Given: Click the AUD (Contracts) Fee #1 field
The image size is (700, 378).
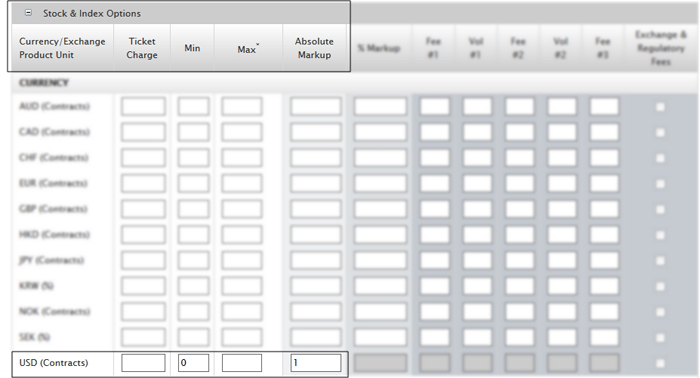Looking at the screenshot, I should (434, 106).
